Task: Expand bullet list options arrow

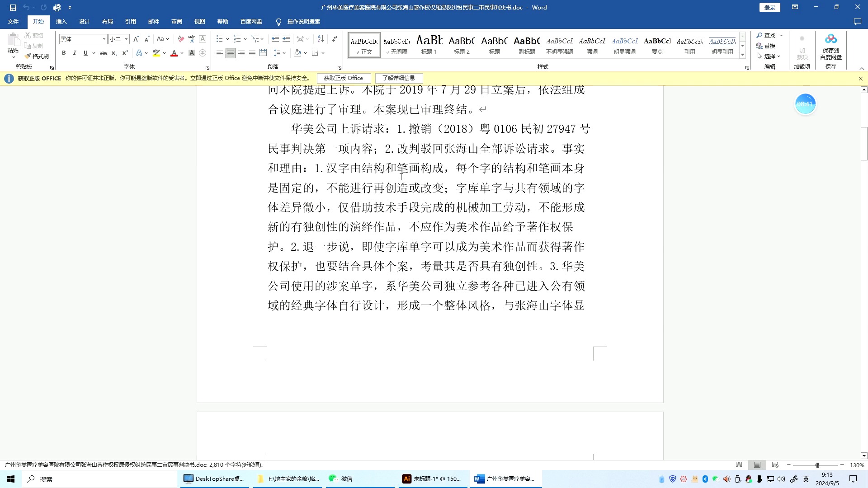Action: coord(227,39)
